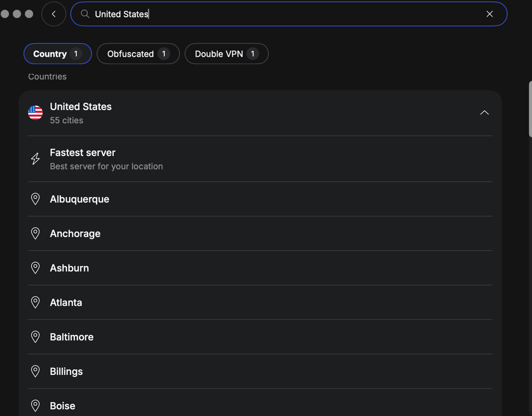Click the Anchorage location pin
The width and height of the screenshot is (532, 416).
[35, 233]
